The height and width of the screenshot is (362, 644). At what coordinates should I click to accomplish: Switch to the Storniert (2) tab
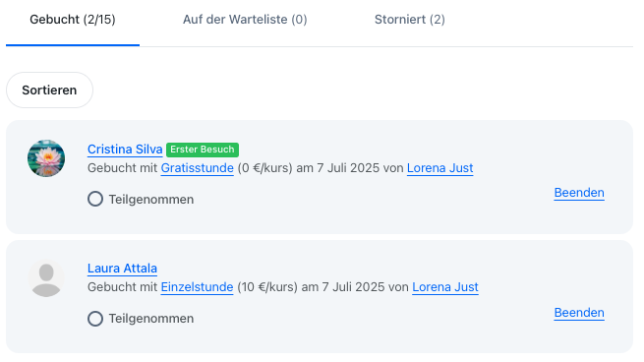click(x=409, y=20)
